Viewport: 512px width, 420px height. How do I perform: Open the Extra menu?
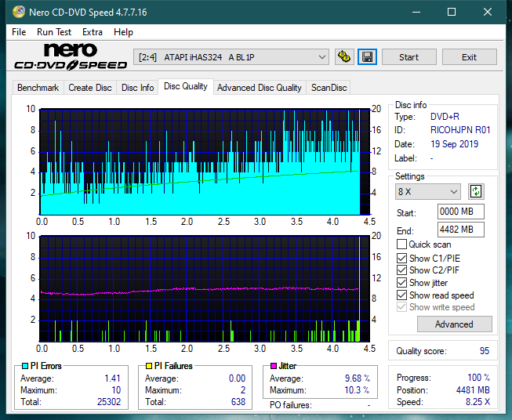93,32
